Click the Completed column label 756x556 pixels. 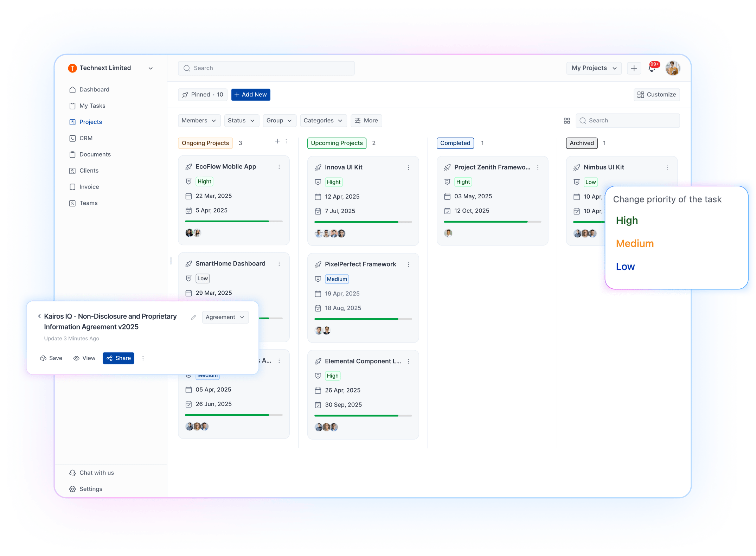(455, 143)
